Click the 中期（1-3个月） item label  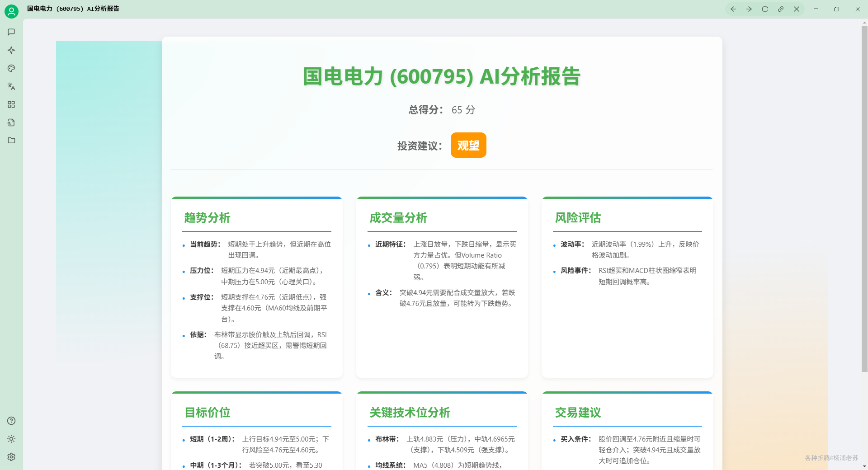(x=216, y=465)
